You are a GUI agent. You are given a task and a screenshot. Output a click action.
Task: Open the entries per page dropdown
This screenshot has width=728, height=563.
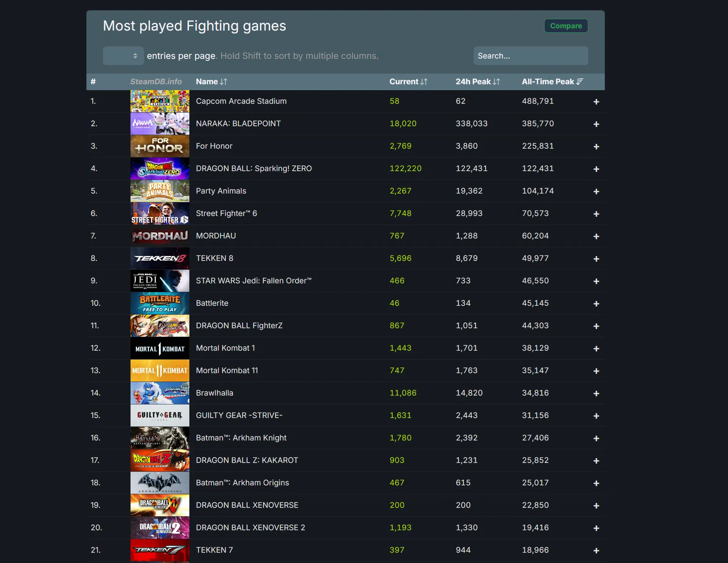tap(123, 56)
